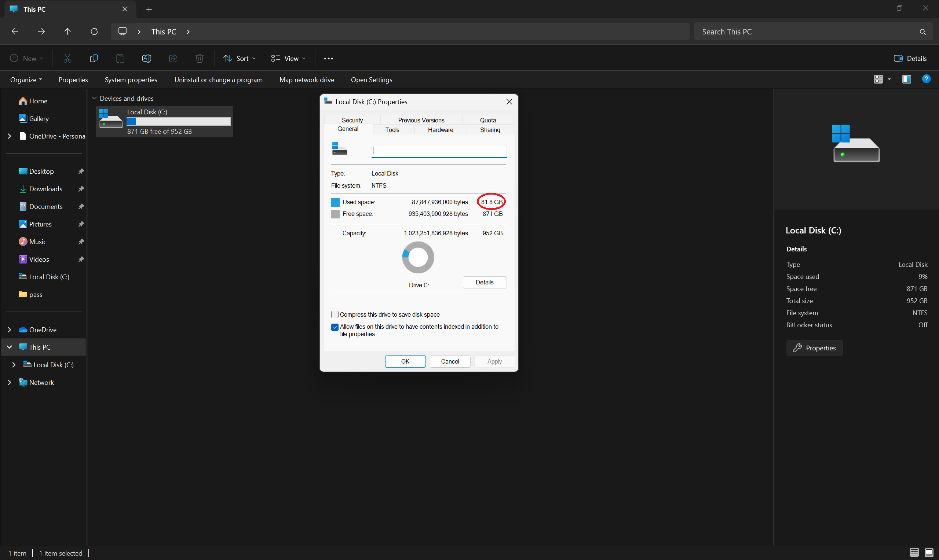Open the Sort dropdown

tap(240, 58)
